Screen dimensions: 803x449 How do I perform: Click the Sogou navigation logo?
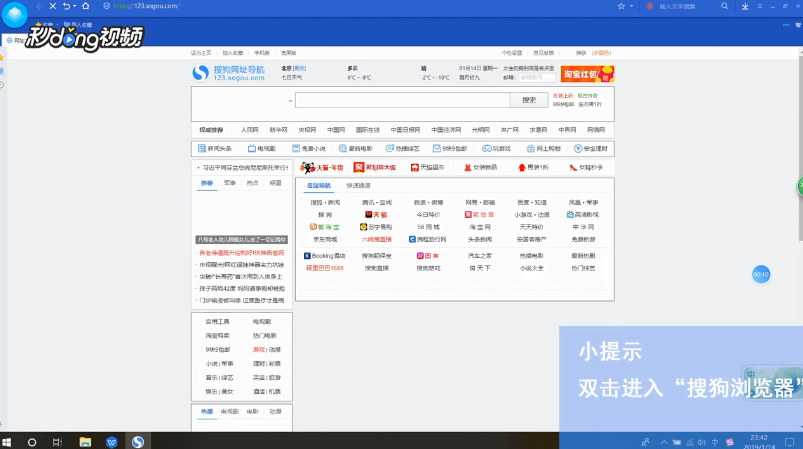coord(228,73)
